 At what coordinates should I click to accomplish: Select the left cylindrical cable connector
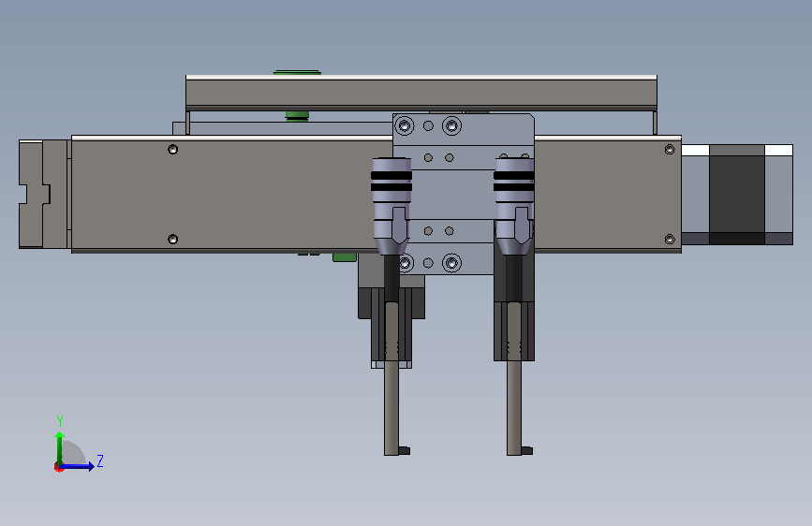tap(391, 206)
